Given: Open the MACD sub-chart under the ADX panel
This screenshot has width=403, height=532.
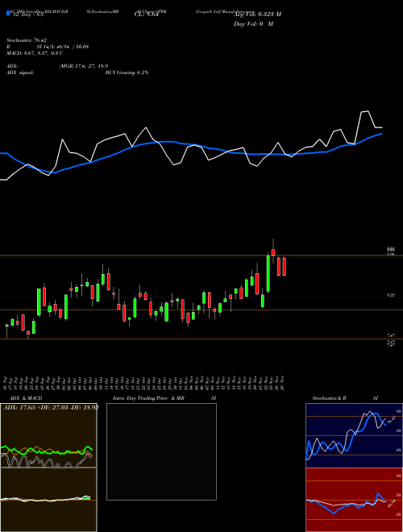Looking at the screenshot, I should coord(48,500).
